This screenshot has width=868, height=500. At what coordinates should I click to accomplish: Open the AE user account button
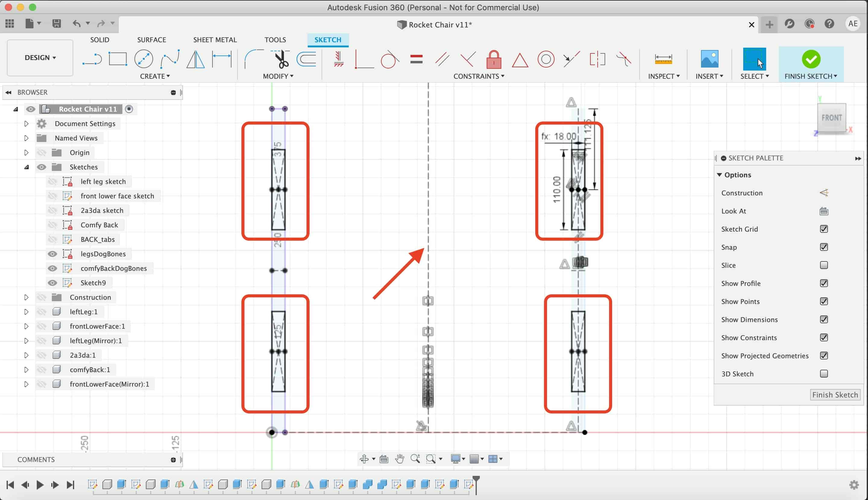tap(853, 24)
